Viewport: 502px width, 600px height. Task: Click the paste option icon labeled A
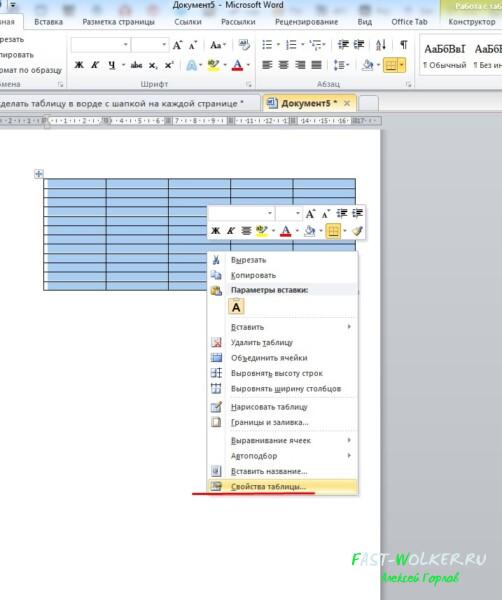(x=236, y=307)
